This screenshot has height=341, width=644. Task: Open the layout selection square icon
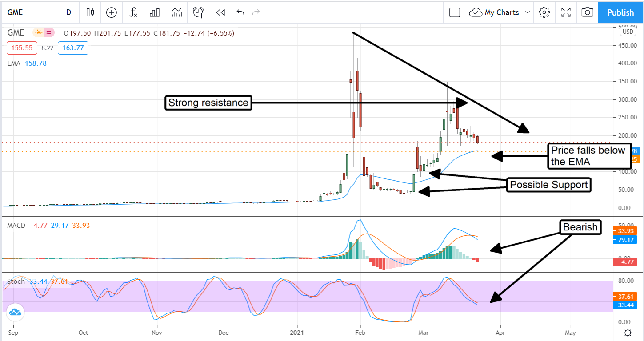pos(454,12)
